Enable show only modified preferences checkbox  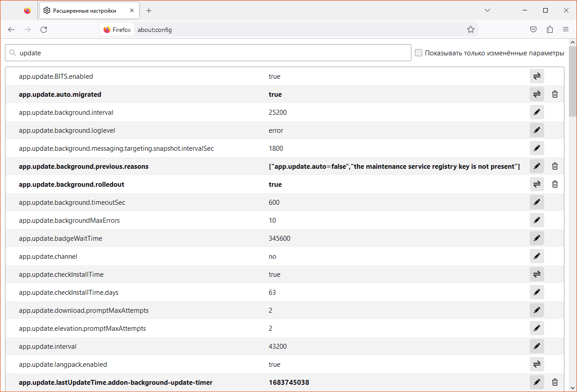pyautogui.click(x=419, y=53)
